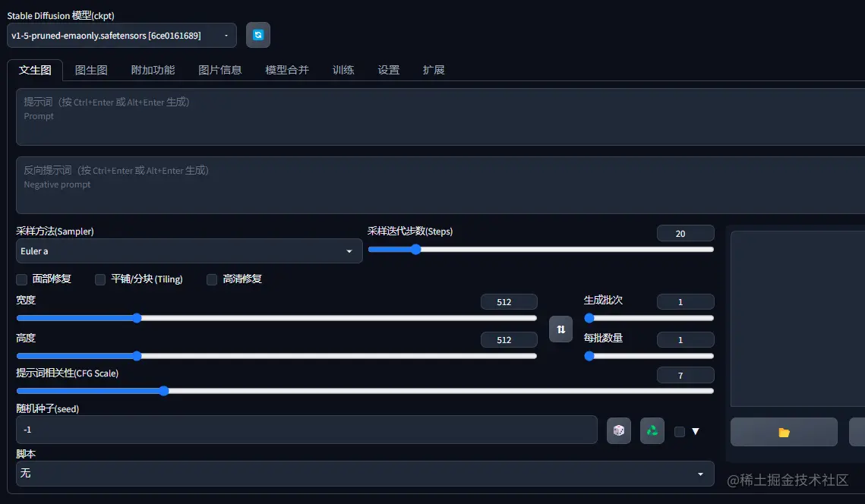Click the Steps number field
865x504 pixels.
coord(685,233)
